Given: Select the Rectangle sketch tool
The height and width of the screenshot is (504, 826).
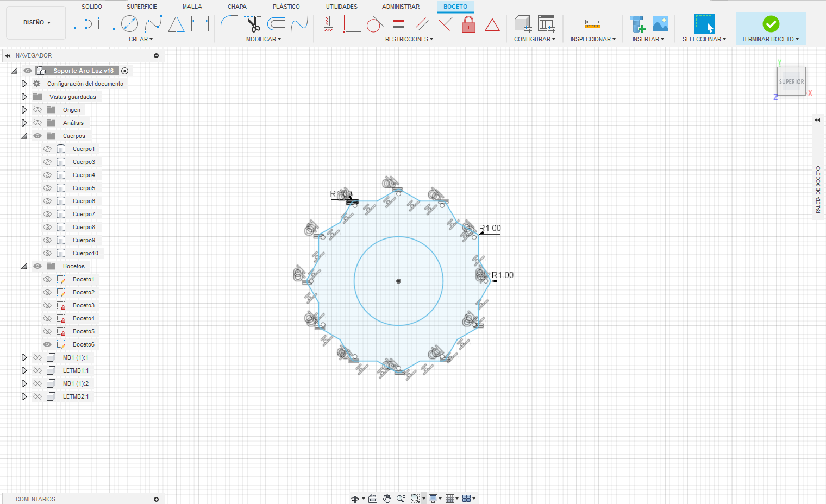Looking at the screenshot, I should click(x=106, y=24).
